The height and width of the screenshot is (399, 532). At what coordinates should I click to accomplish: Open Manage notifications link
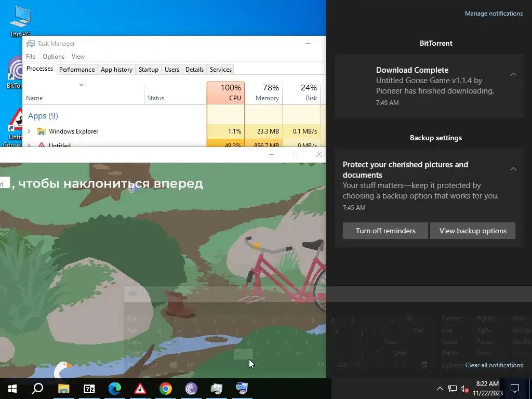pos(494,14)
